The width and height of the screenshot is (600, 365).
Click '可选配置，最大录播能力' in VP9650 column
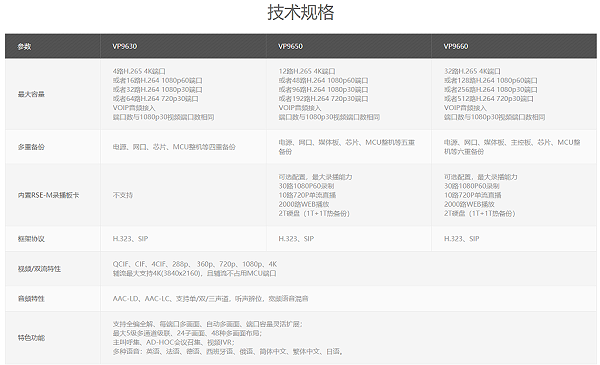(x=315, y=177)
